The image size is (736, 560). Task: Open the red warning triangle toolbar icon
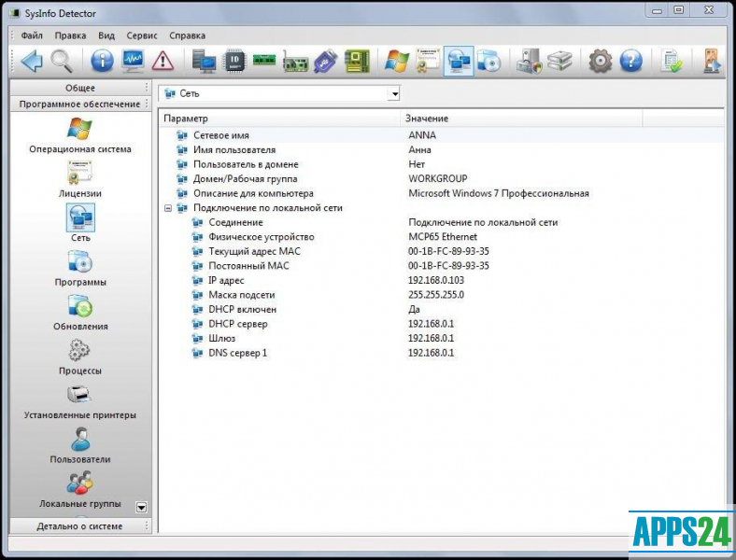163,61
